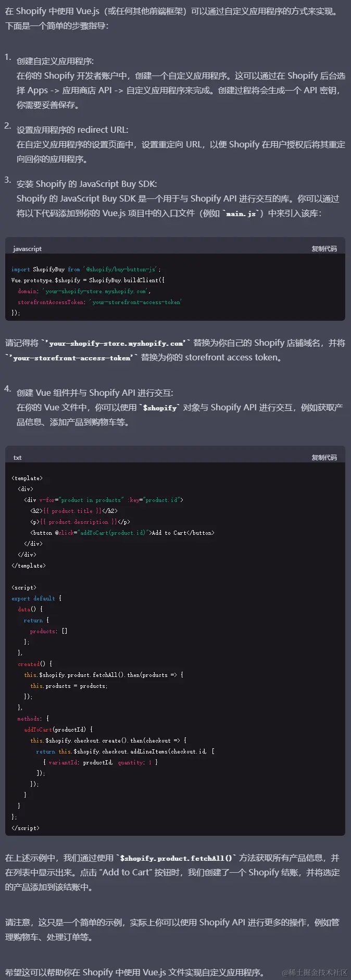Click the 'this.$shopify.product.fetchAll().then' code line
351x980 pixels.
coord(104,675)
